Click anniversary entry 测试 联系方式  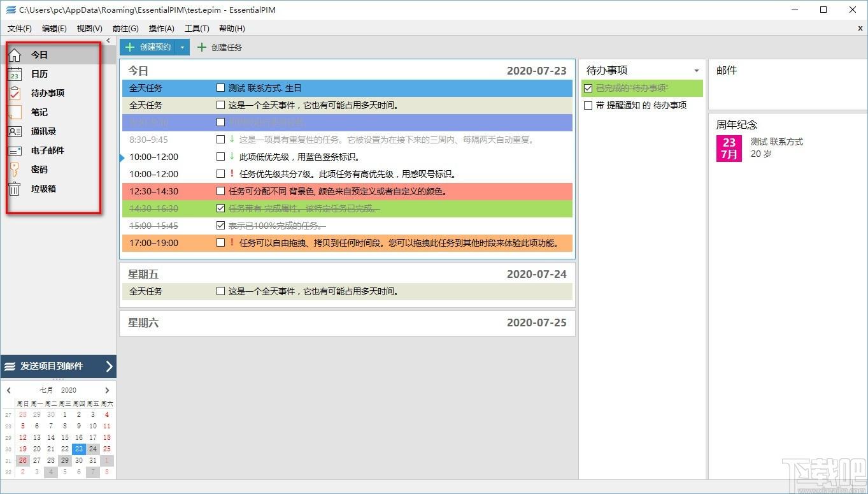coord(777,142)
